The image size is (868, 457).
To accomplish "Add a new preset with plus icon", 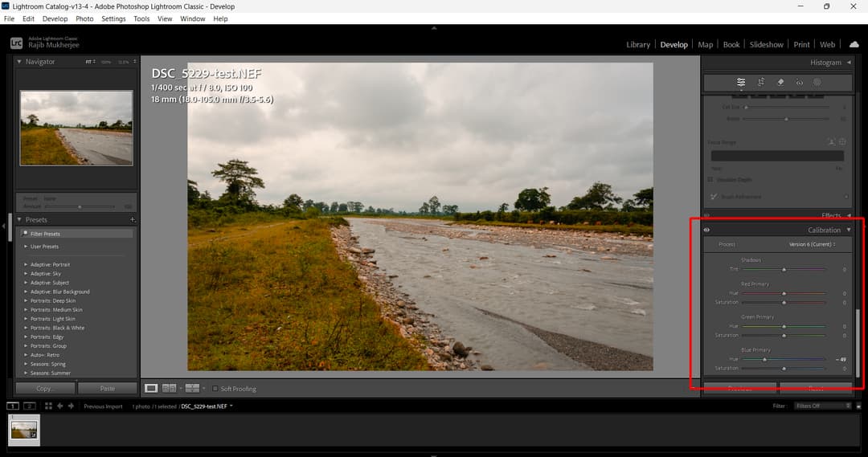I will (133, 219).
